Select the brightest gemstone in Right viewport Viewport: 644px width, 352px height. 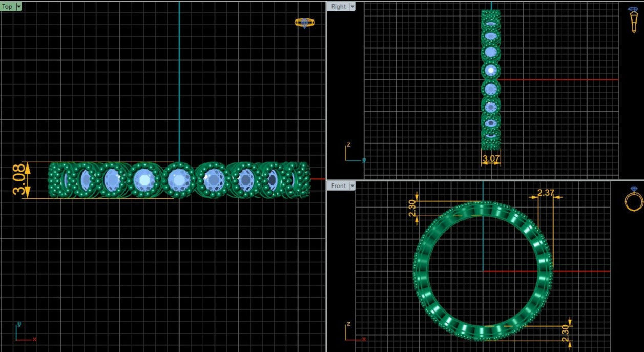(x=491, y=70)
